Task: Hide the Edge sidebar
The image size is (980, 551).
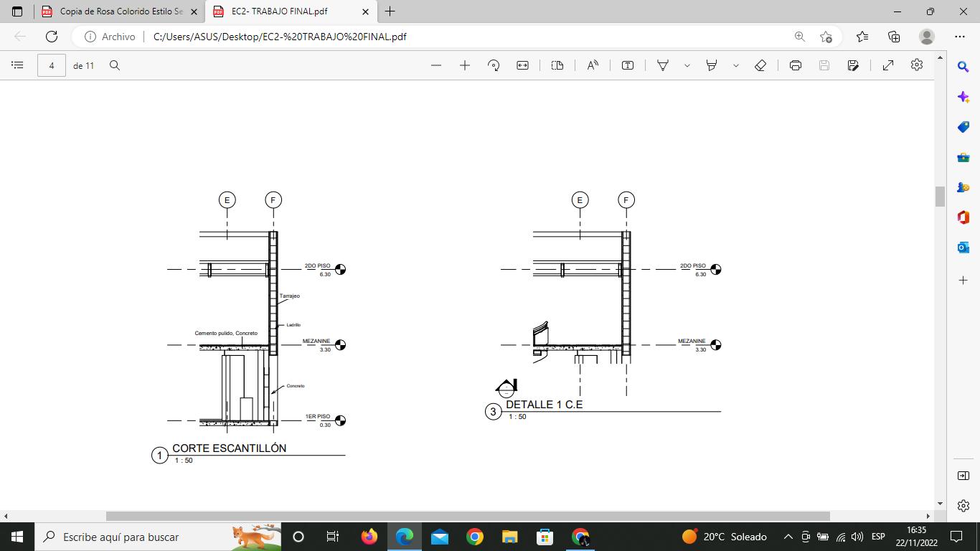Action: (x=963, y=476)
